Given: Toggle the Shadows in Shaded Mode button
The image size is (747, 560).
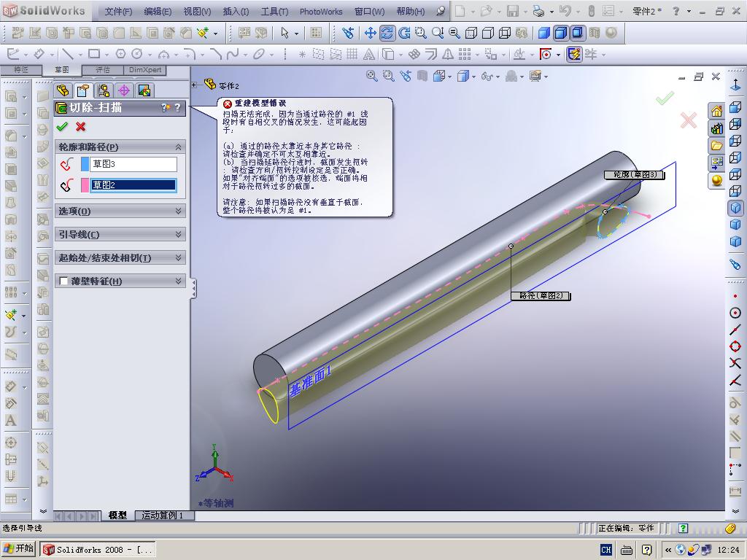Looking at the screenshot, I should click(578, 32).
